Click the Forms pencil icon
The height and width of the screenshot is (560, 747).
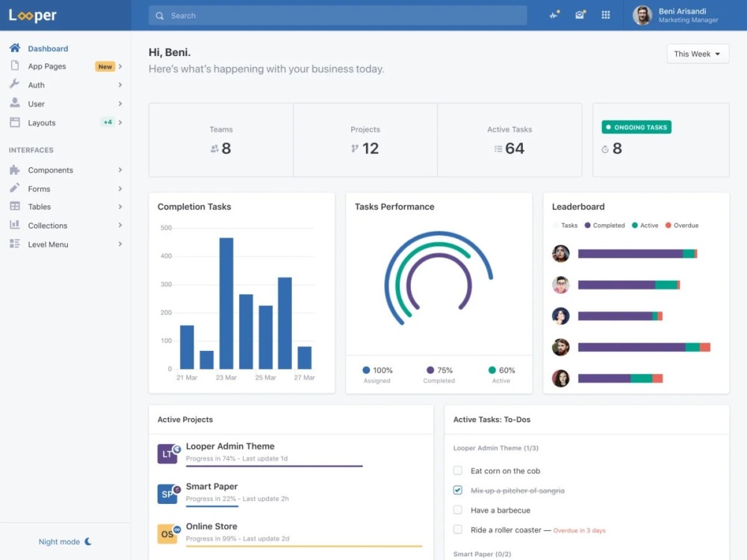(x=15, y=188)
